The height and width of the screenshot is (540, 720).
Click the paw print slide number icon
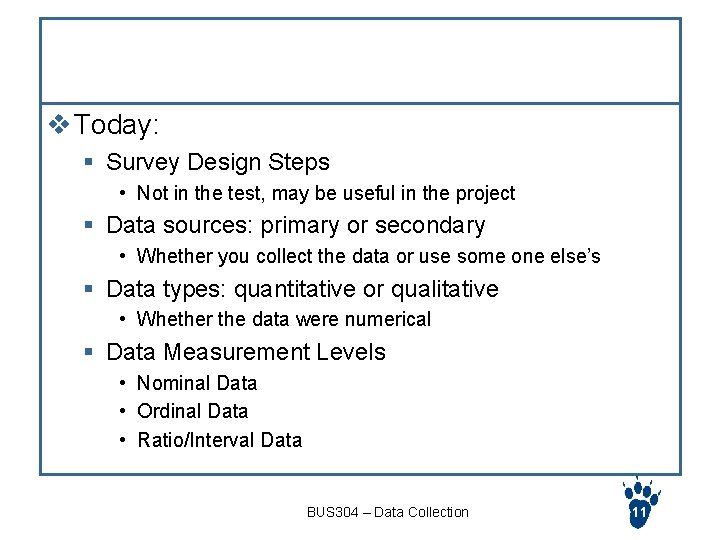(x=641, y=503)
